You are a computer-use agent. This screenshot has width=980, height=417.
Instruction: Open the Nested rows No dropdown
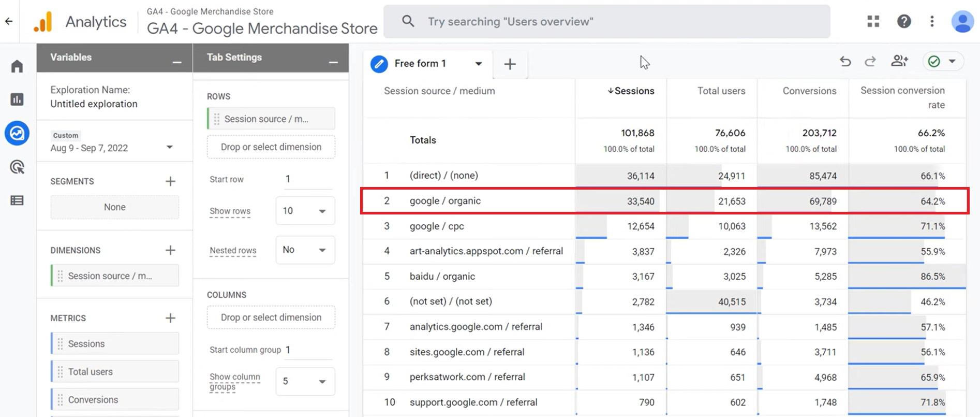pos(305,250)
